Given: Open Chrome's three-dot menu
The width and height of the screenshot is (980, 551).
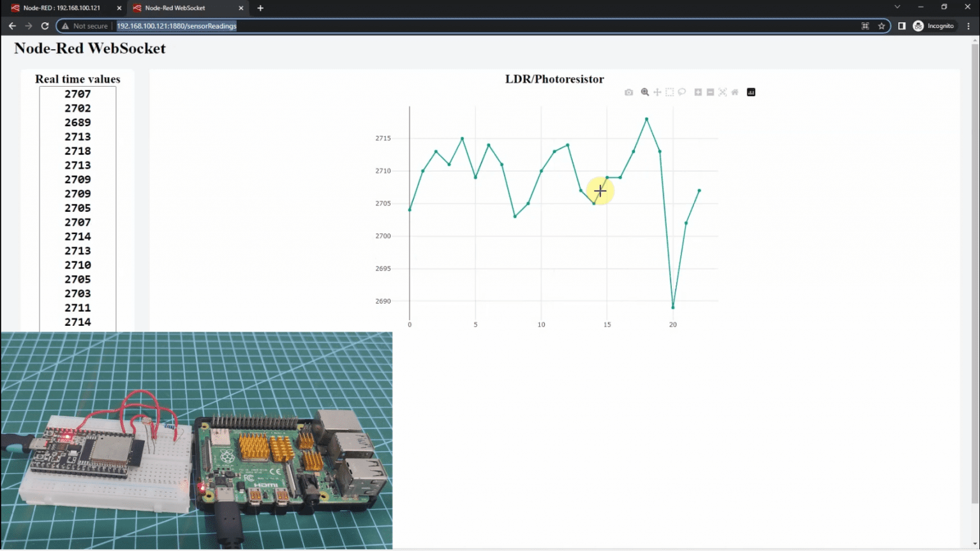Looking at the screenshot, I should coord(969,26).
